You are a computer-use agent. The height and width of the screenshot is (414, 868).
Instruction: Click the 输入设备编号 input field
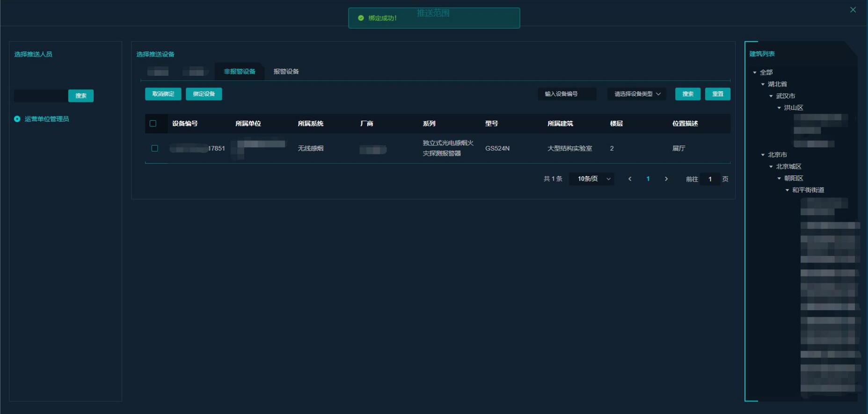[567, 94]
